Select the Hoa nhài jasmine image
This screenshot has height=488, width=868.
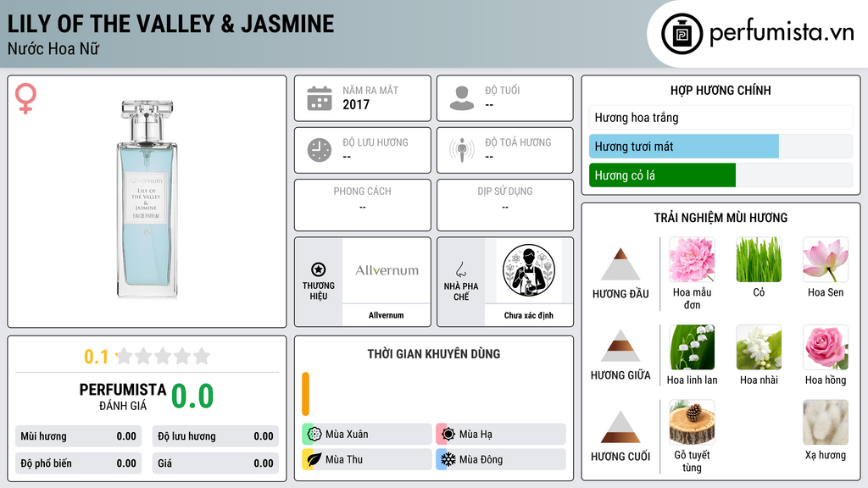759,347
